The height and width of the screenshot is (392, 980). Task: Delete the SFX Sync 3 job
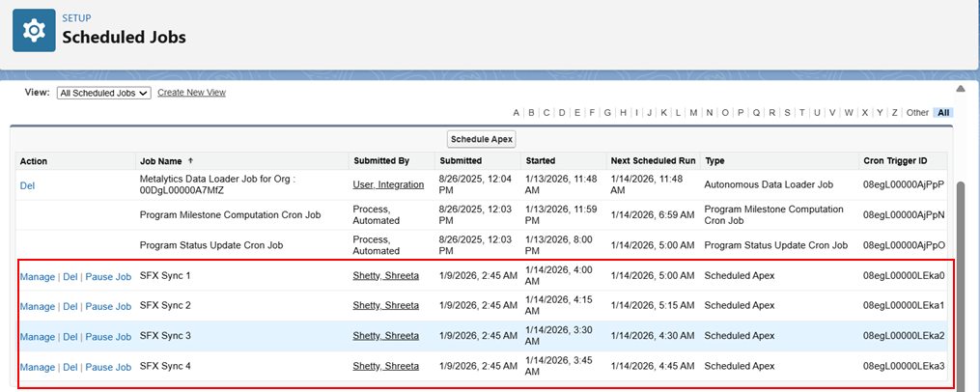coord(70,337)
